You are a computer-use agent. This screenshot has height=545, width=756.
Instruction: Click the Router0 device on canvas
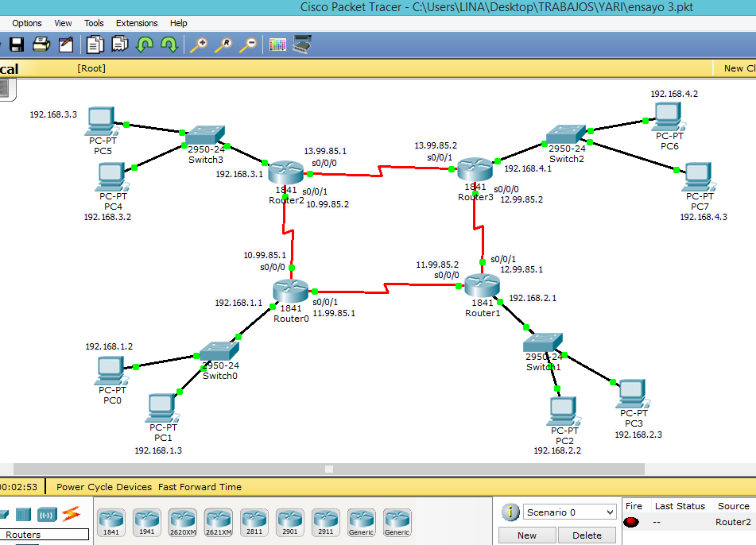290,291
